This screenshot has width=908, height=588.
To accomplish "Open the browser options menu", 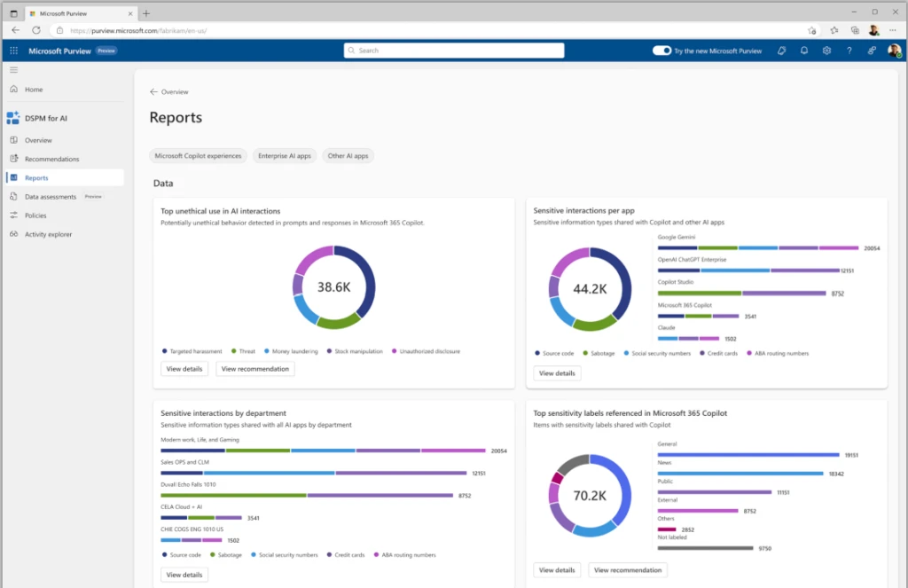I will pyautogui.click(x=893, y=29).
